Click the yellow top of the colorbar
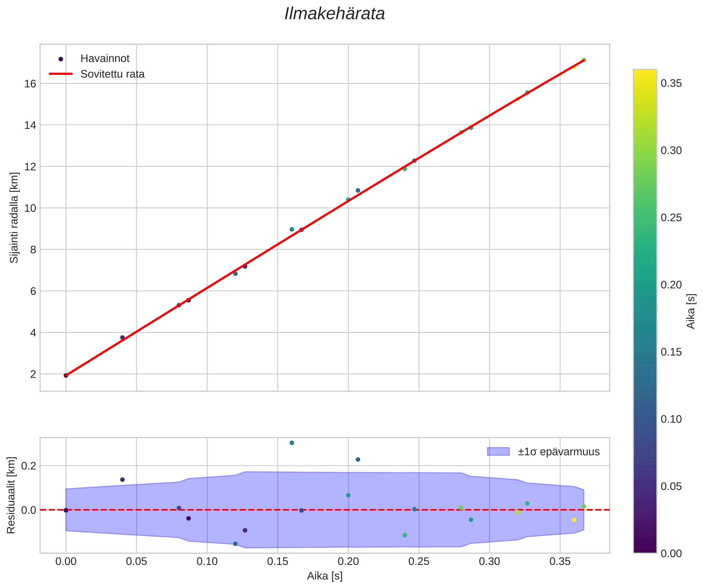The height and width of the screenshot is (588, 703). click(x=645, y=74)
